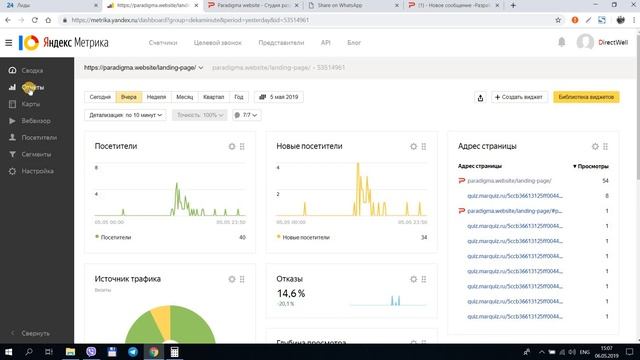
Task: Open Windows Start menu
Action: pos(8,352)
